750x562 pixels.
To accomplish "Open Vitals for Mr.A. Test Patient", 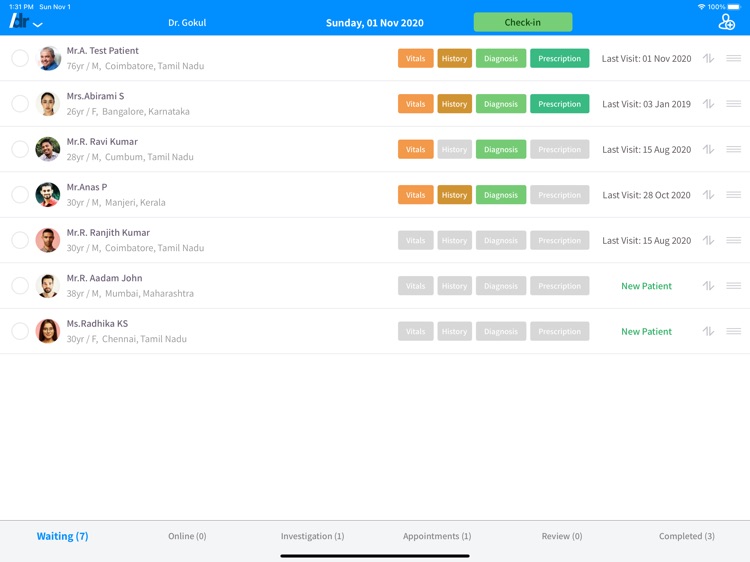I will tap(416, 58).
